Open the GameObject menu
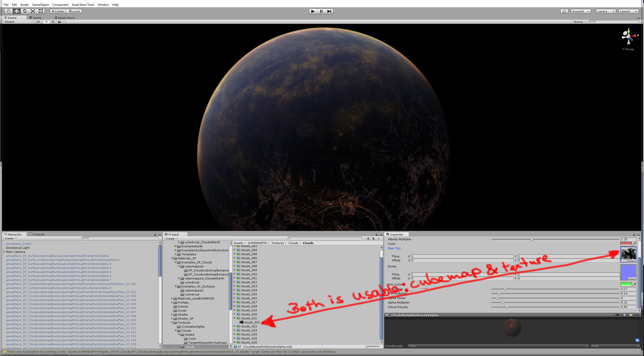Image resolution: width=644 pixels, height=356 pixels. click(40, 5)
